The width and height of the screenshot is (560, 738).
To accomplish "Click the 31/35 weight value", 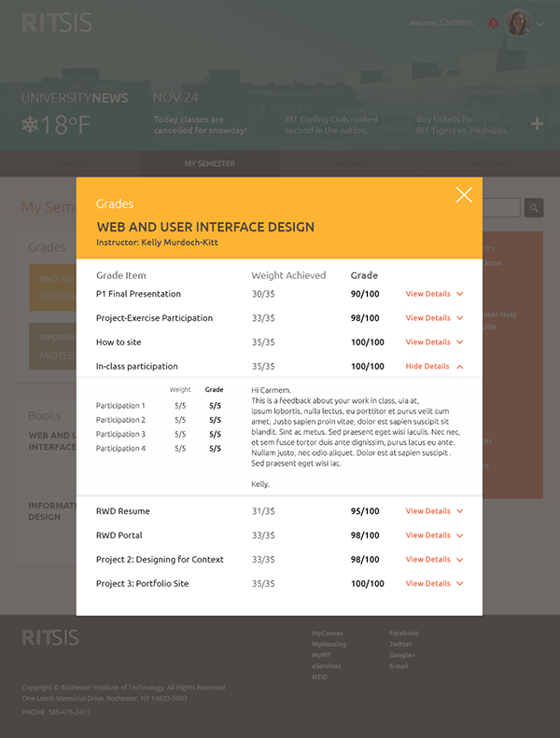I will (263, 511).
